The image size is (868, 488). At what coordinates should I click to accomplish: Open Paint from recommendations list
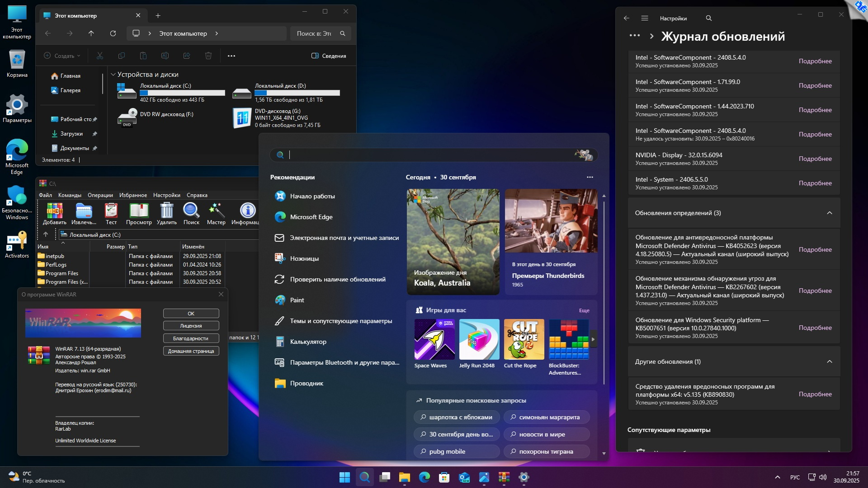(x=297, y=300)
